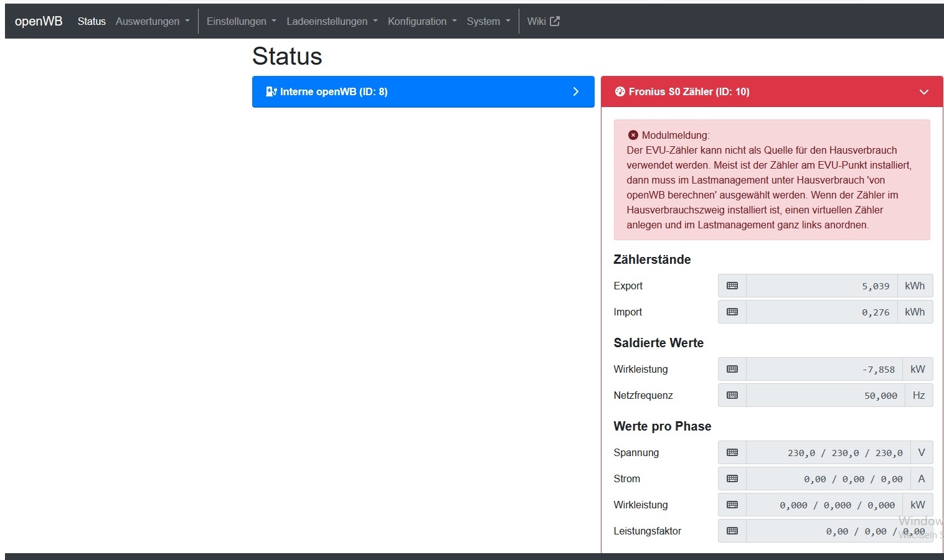
Task: Click the Modulmeldung label
Action: point(676,135)
